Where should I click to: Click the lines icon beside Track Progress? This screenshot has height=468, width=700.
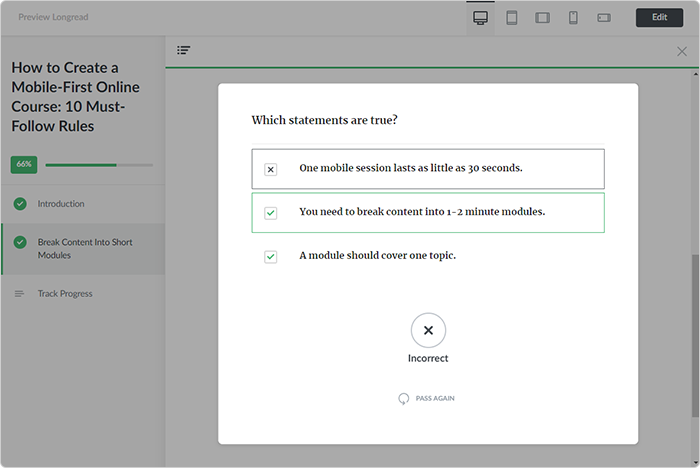pyautogui.click(x=19, y=293)
